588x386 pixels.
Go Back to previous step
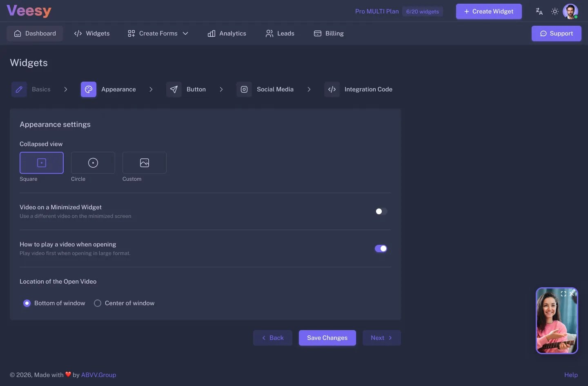[273, 338]
